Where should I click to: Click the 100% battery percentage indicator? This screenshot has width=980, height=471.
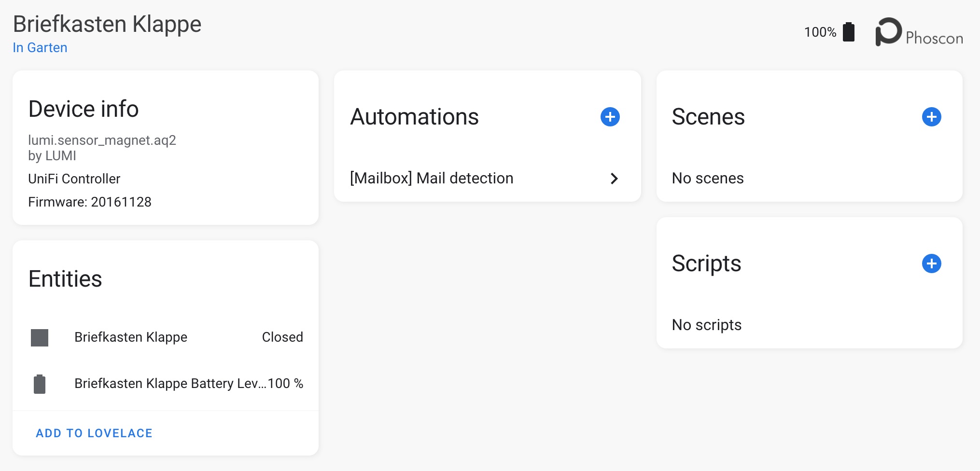(x=819, y=31)
